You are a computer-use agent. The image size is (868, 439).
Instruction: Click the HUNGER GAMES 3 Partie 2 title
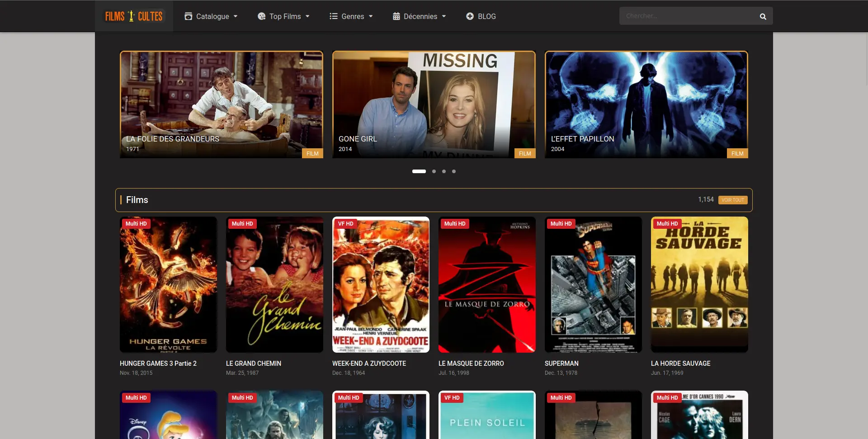[158, 363]
